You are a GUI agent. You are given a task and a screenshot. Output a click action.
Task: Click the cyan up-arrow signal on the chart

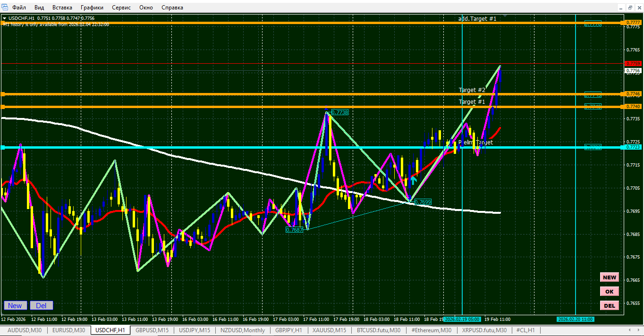tap(414, 180)
